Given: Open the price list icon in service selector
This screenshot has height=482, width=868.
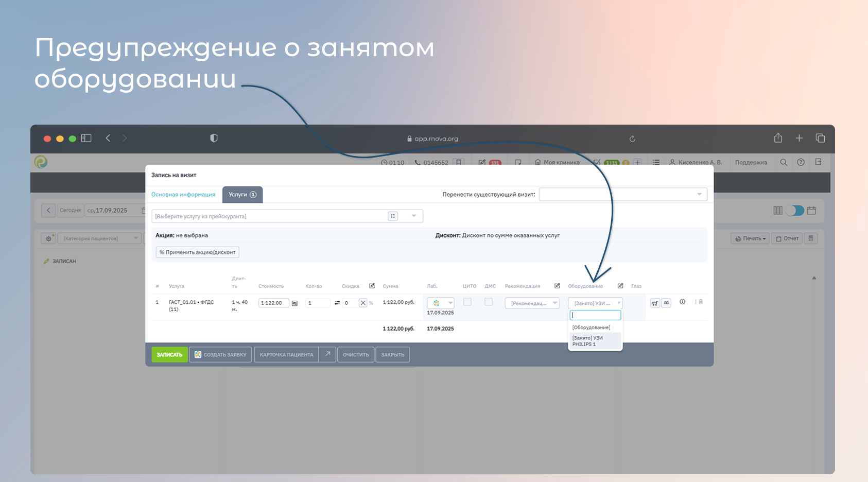Looking at the screenshot, I should [393, 216].
